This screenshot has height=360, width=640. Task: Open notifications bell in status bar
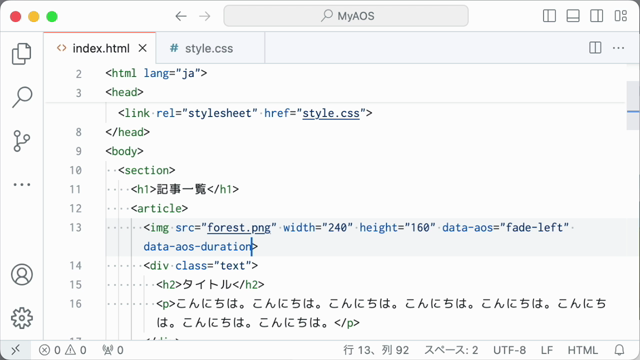click(619, 350)
